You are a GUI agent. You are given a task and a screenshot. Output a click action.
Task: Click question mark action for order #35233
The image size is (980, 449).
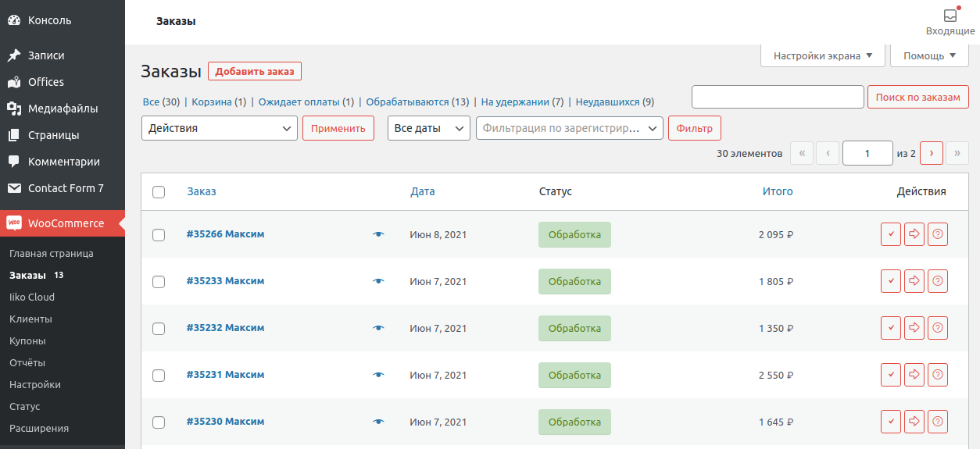click(938, 281)
